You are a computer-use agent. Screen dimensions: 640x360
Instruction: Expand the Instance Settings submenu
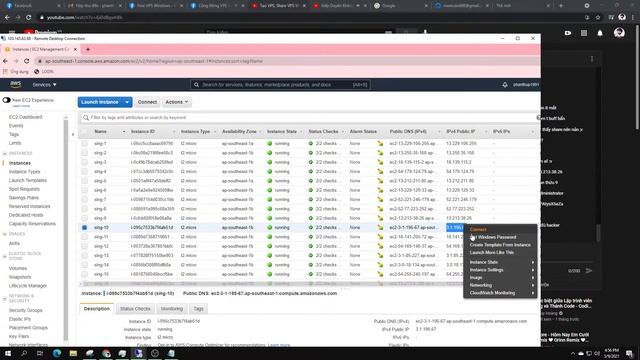pos(501,270)
